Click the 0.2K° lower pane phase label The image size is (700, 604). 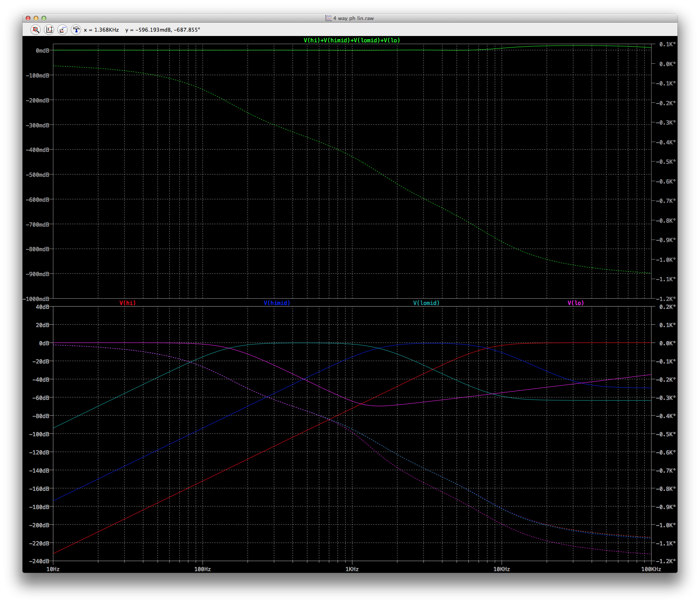tap(667, 307)
